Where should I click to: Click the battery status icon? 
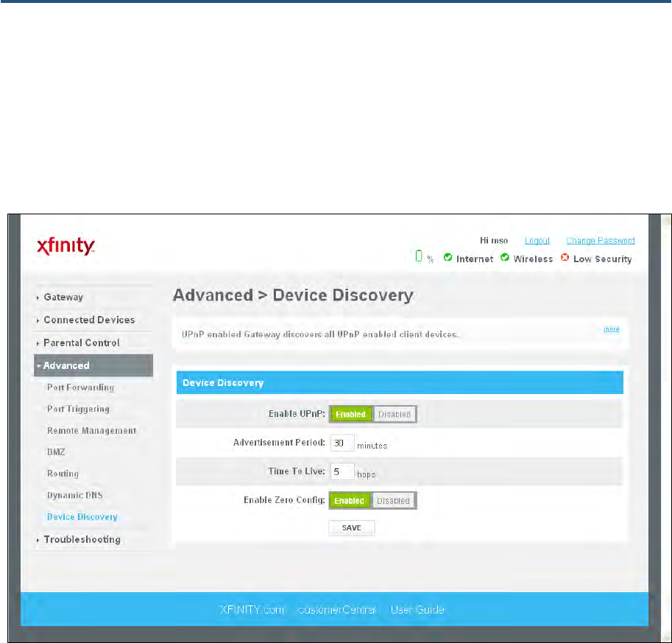coord(419,256)
